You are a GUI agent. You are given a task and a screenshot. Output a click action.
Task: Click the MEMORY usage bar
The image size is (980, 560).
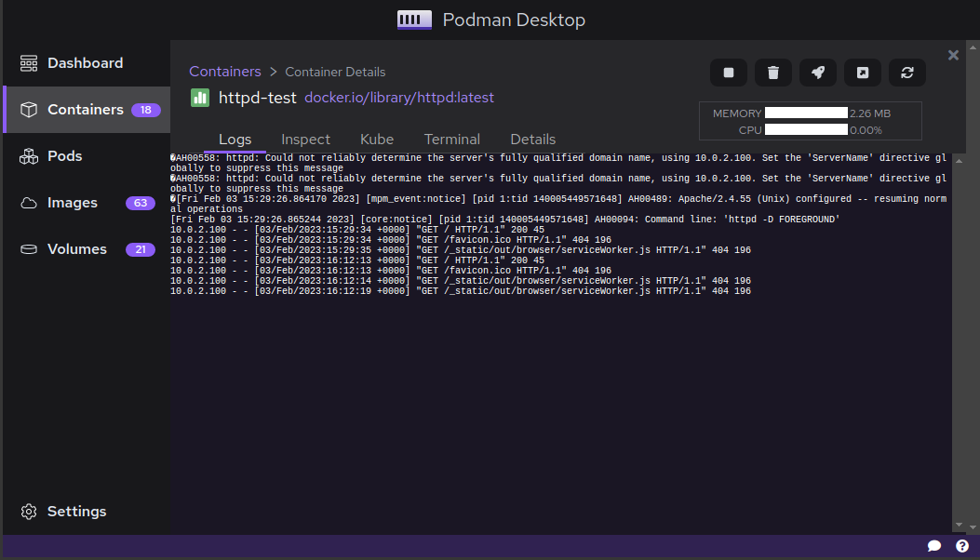tap(804, 113)
